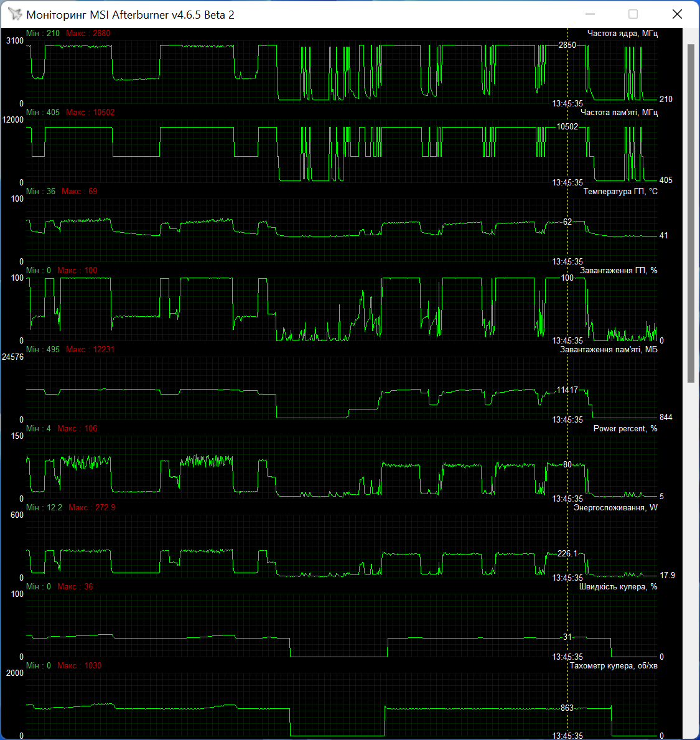Click the 'Мін : 495' memory usage value
Screen dimensions: 700x740
[x=43, y=350]
